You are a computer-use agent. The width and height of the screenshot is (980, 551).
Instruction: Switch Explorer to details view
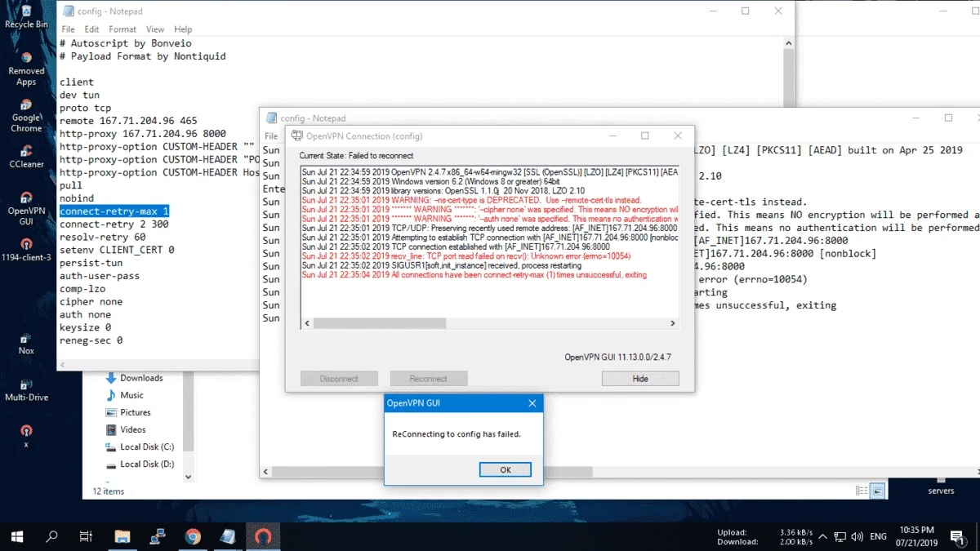pos(862,491)
